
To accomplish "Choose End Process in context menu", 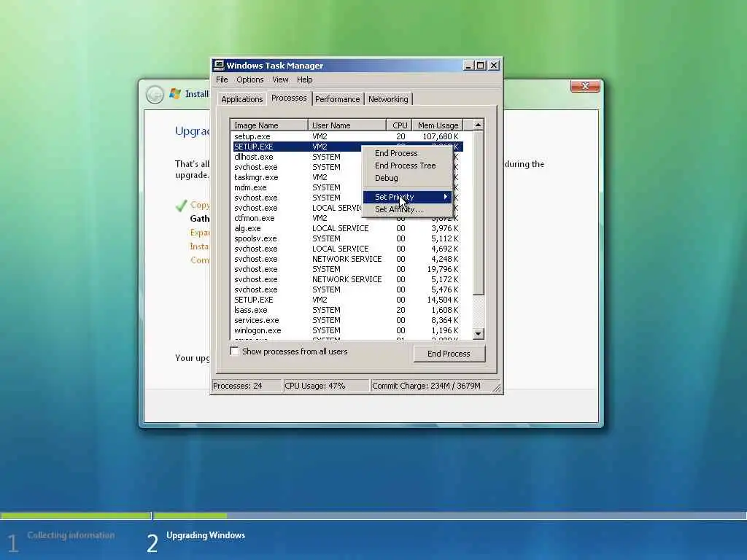I will (x=407, y=153).
